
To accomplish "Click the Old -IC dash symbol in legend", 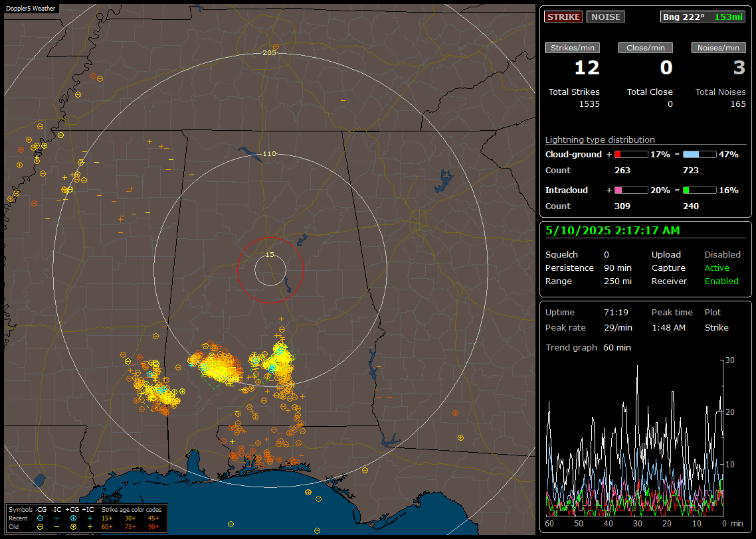I will pos(56,526).
